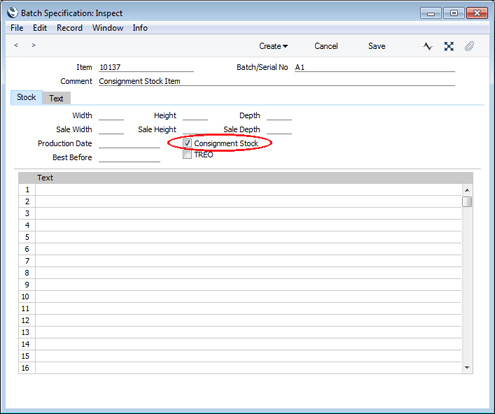495x414 pixels.
Task: Switch to the Text tab
Action: tap(56, 98)
